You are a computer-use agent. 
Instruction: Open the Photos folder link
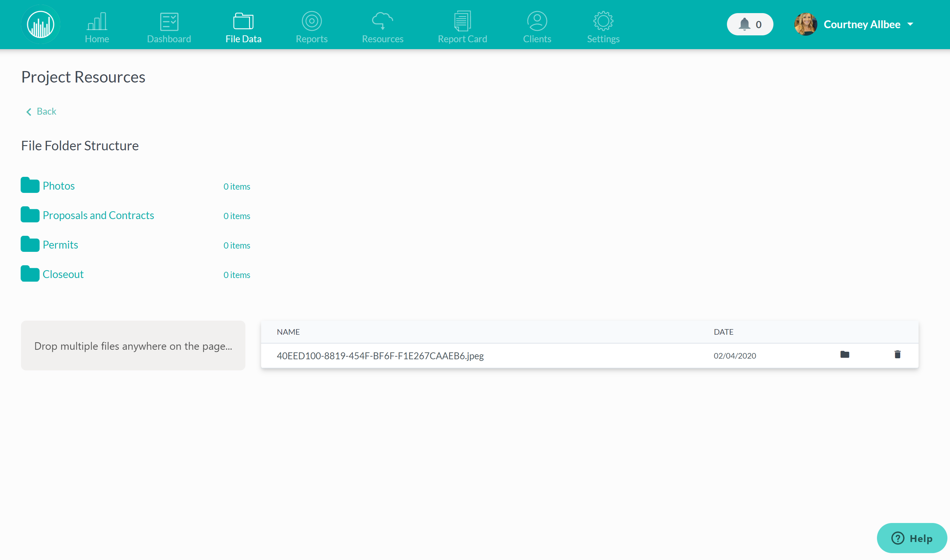(59, 186)
